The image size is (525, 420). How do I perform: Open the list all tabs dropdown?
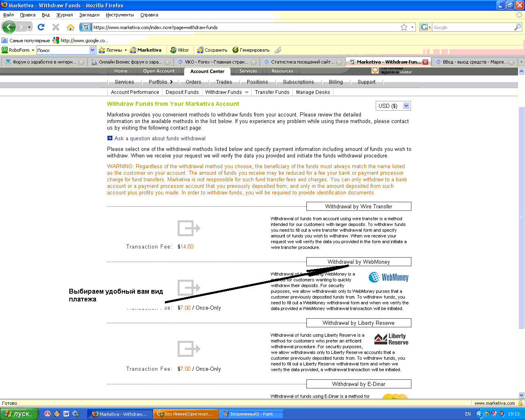point(521,62)
